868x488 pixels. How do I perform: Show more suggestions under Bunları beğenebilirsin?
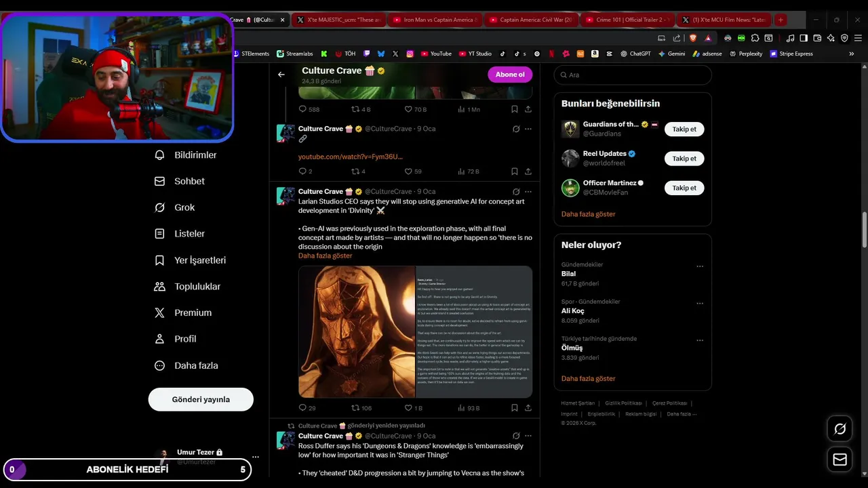[589, 214]
